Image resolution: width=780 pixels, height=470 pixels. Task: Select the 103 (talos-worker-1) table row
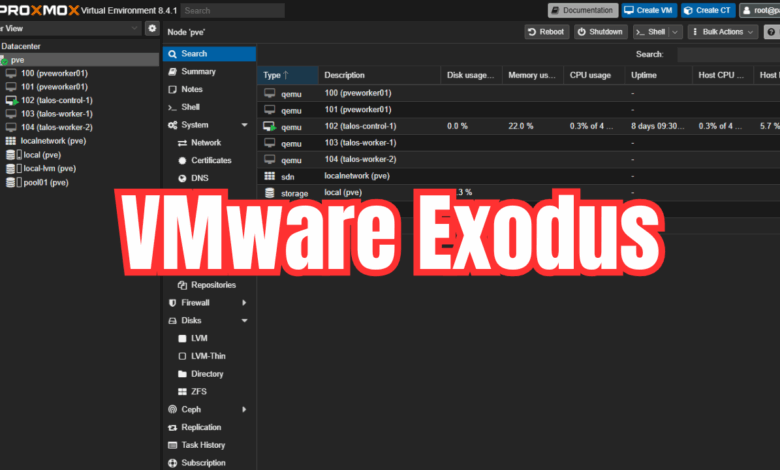pyautogui.click(x=518, y=143)
